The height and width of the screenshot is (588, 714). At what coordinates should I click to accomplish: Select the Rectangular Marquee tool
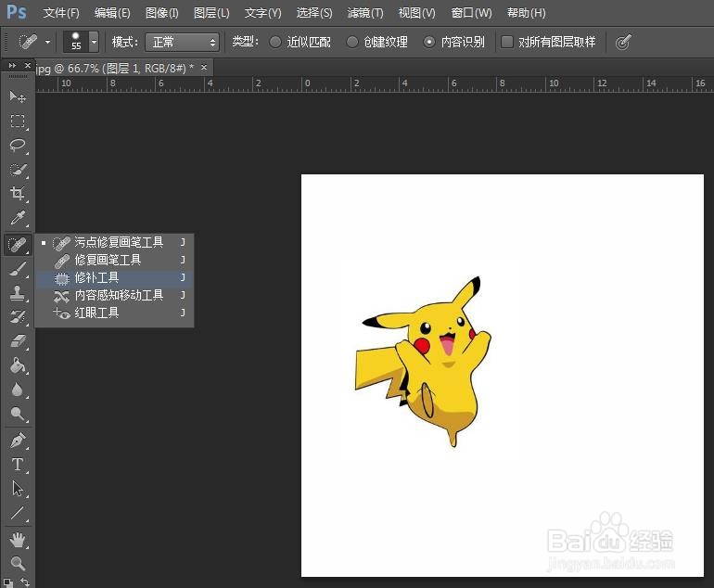coord(18,121)
